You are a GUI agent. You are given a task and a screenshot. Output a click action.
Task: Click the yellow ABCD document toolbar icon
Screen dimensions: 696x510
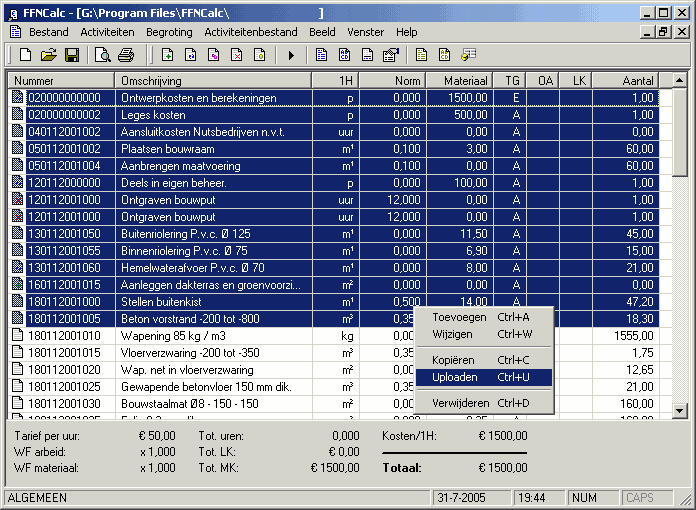click(445, 55)
